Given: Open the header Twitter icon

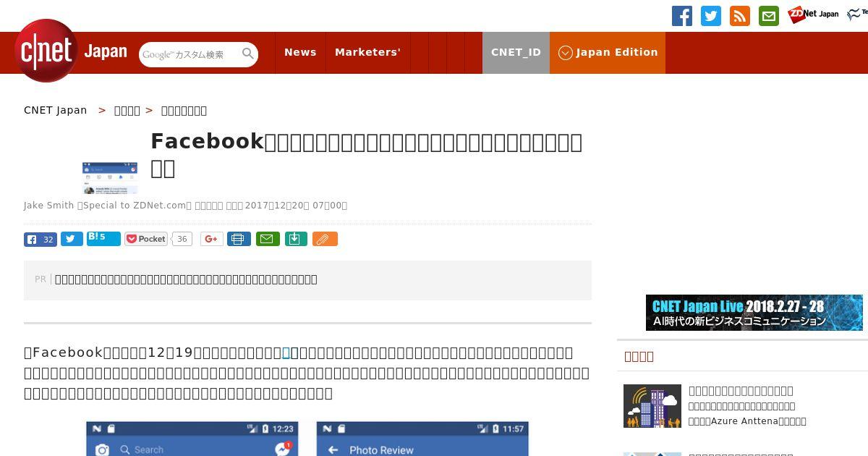Looking at the screenshot, I should click(711, 16).
